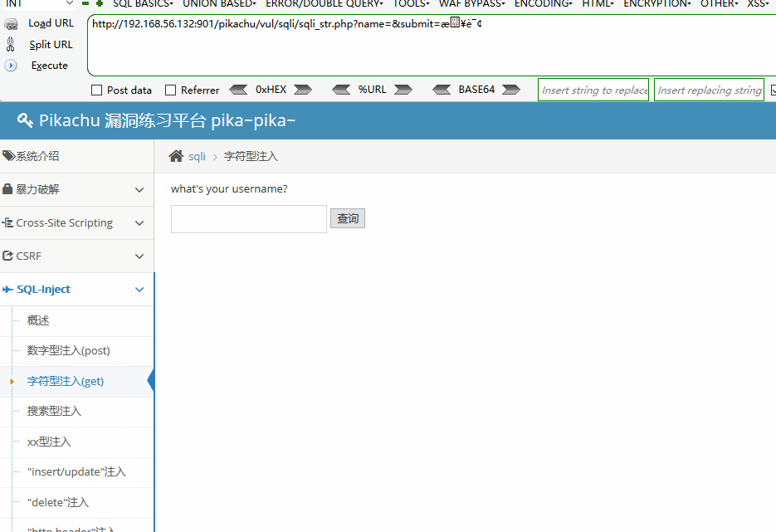Screen dimensions: 776x532
Task: Expand the CSRF chevron
Action: 139,256
